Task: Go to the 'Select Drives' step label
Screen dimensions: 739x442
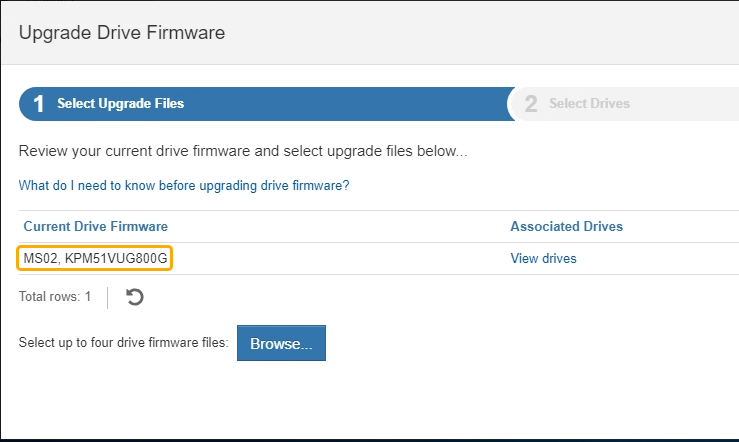Action: pyautogui.click(x=589, y=104)
